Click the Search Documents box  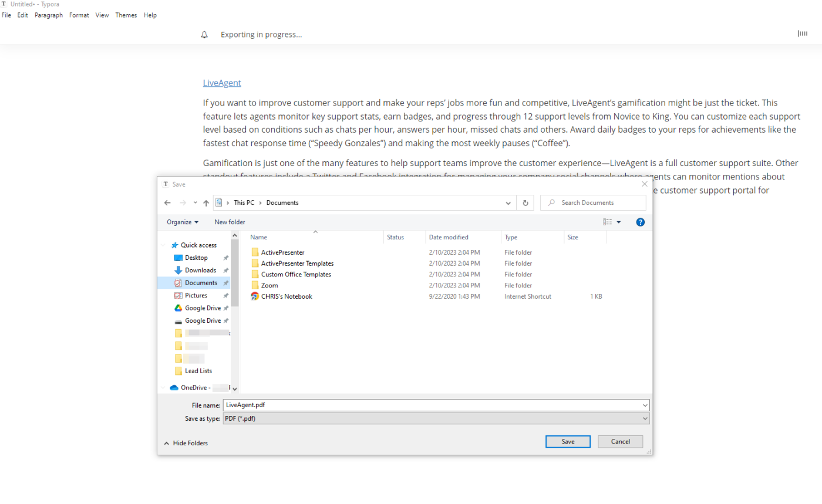click(593, 202)
